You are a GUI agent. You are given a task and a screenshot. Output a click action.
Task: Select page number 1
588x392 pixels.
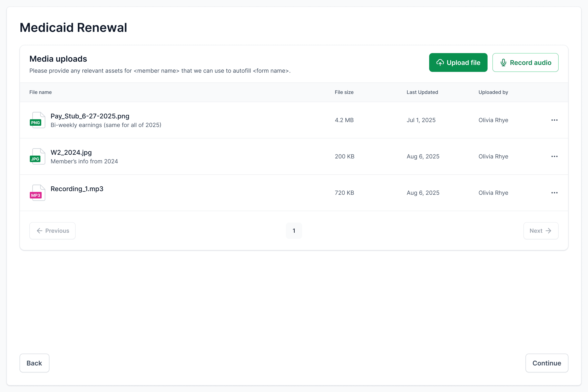tap(294, 231)
